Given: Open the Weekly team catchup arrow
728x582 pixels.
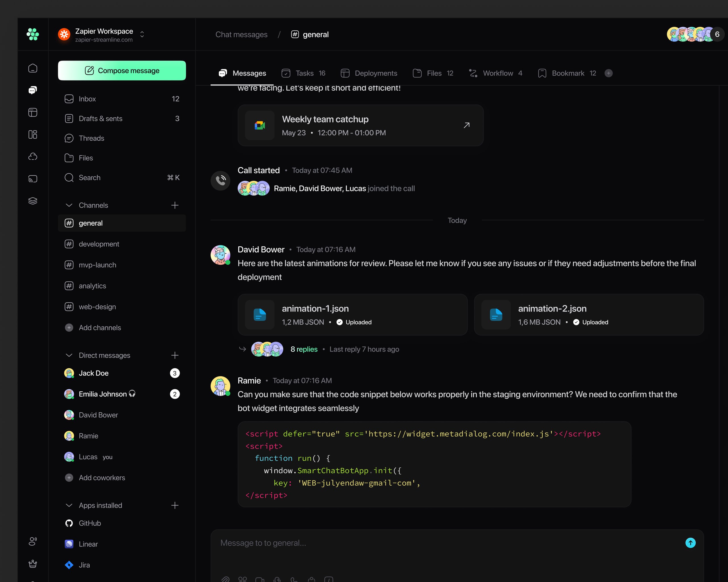Looking at the screenshot, I should [x=467, y=125].
